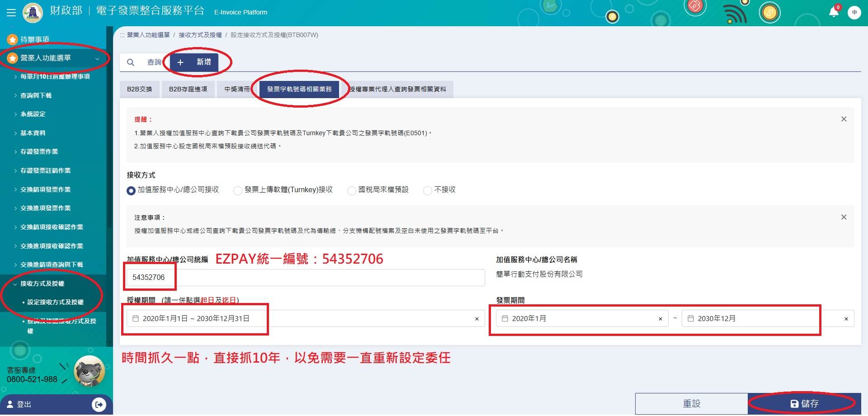This screenshot has height=416, width=868.
Task: Click the logout arrow icon
Action: tap(99, 404)
